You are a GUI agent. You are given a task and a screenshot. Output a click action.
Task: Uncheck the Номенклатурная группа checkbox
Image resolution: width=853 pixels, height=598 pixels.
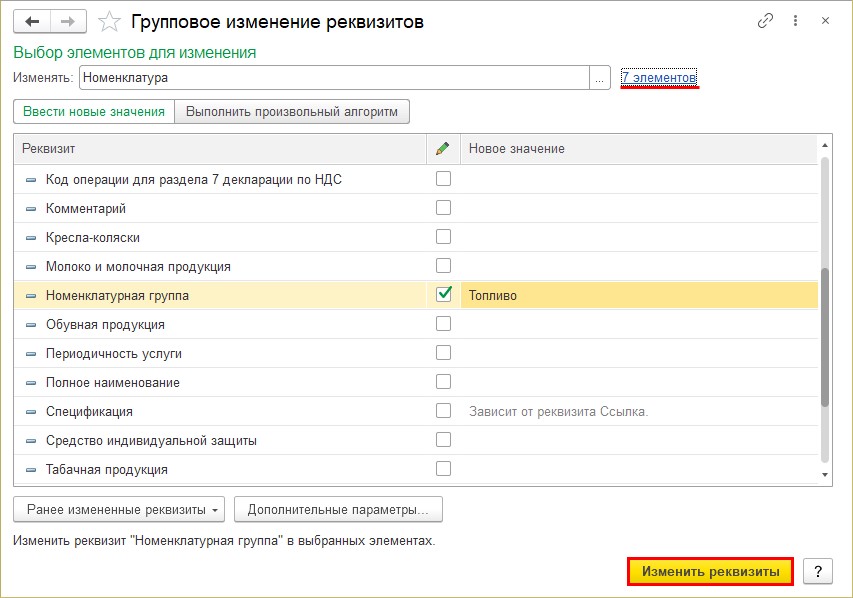pos(443,295)
